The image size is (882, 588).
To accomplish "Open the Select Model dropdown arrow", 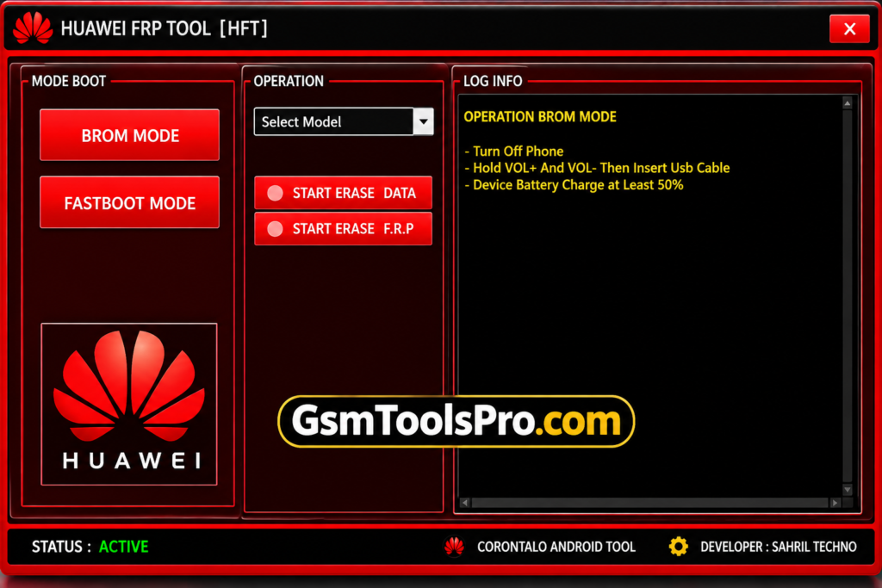I will point(424,121).
